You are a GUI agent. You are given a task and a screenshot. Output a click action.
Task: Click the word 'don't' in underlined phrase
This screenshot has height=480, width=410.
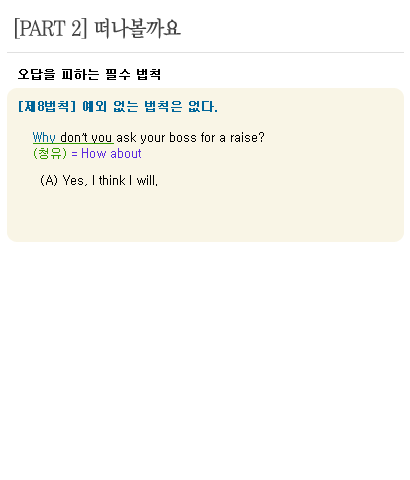(74, 138)
